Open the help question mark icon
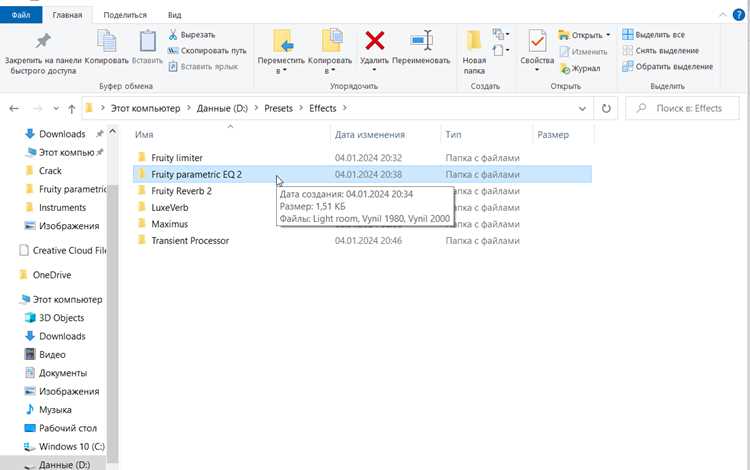The image size is (750, 470). pyautogui.click(x=739, y=15)
